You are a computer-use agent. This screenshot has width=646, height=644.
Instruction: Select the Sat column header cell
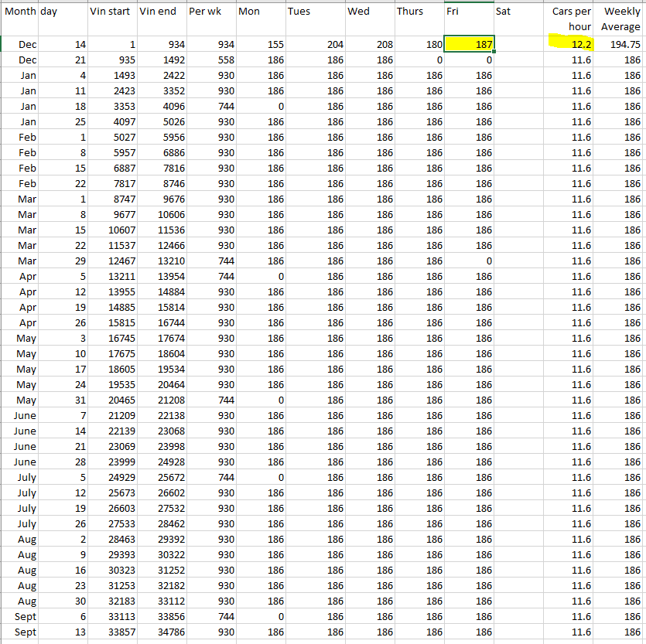click(x=503, y=12)
